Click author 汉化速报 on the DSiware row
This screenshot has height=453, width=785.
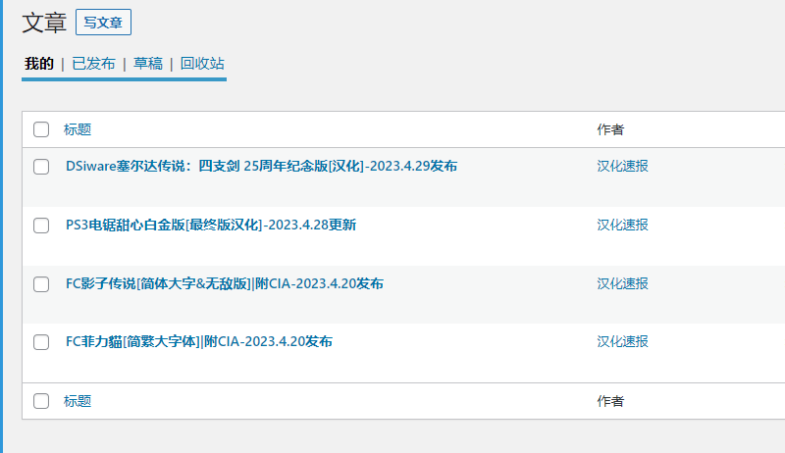tap(622, 166)
